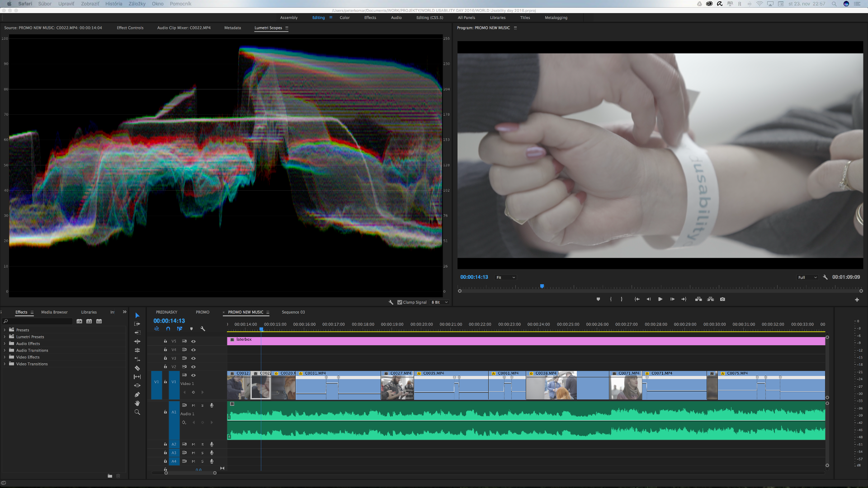The height and width of the screenshot is (488, 868).
Task: Mark In point in Program monitor
Action: pyautogui.click(x=611, y=299)
